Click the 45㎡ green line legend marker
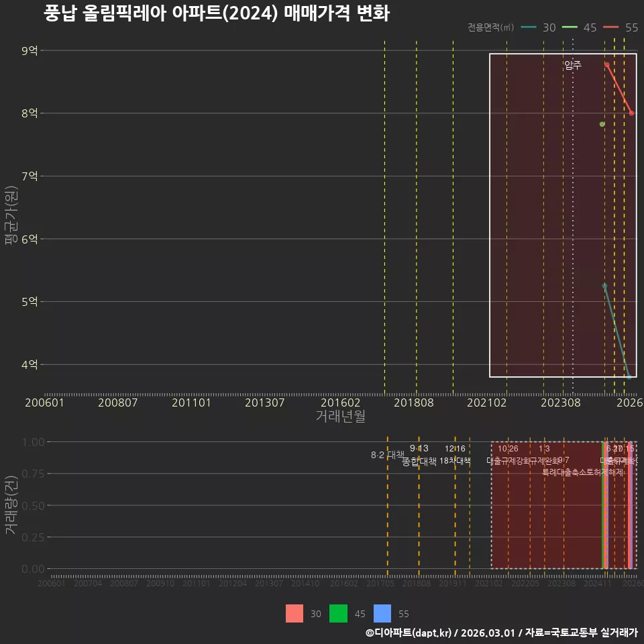This screenshot has width=644, height=644. 570,28
